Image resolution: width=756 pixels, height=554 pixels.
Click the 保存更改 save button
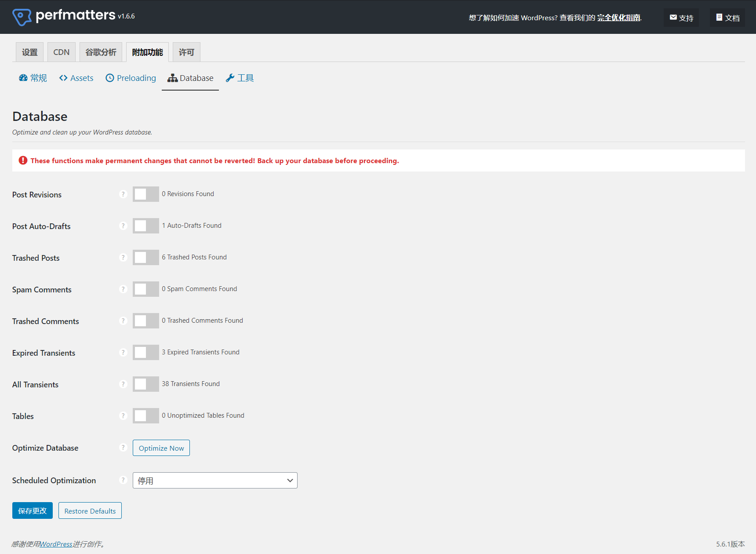pyautogui.click(x=33, y=510)
